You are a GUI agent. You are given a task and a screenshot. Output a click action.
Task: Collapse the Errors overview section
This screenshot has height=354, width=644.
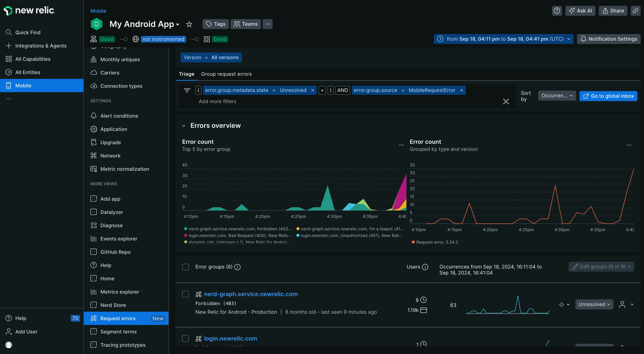click(184, 126)
